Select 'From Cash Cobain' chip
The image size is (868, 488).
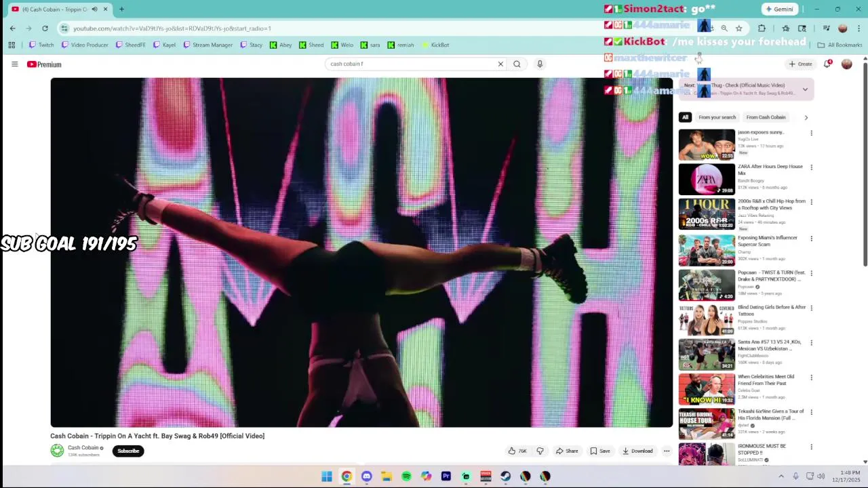(766, 117)
